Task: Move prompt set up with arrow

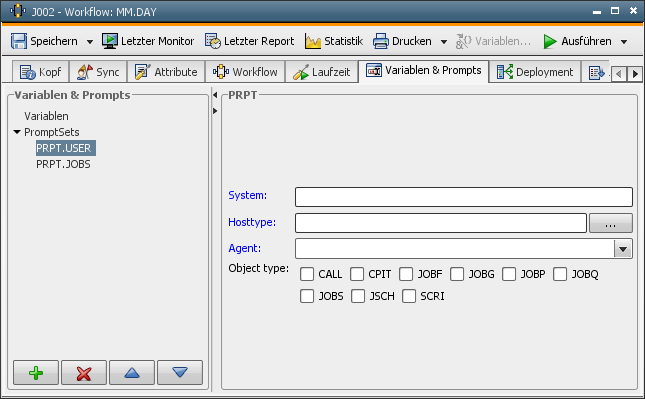Action: pyautogui.click(x=132, y=373)
